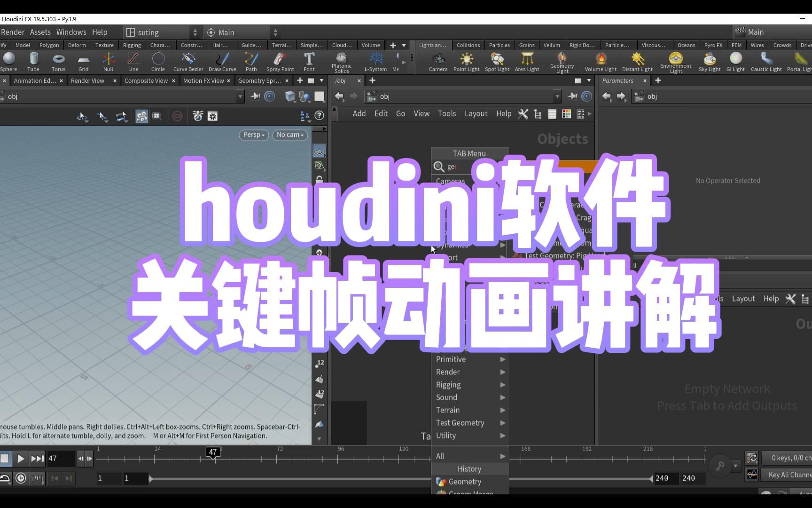Add a Sky Light

710,62
